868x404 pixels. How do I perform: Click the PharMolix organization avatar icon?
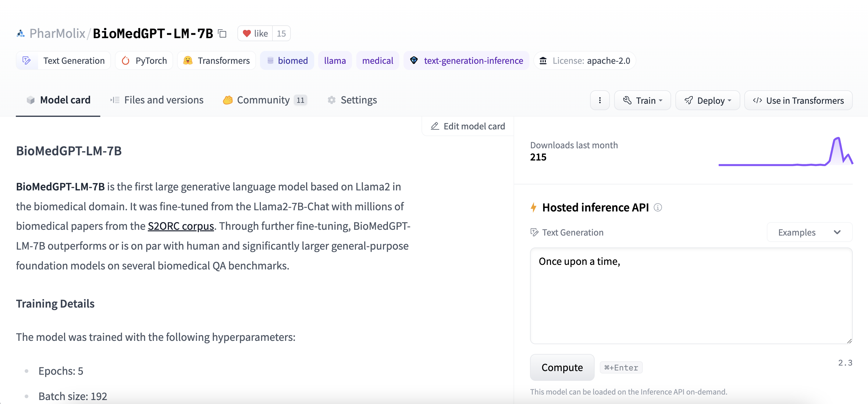coord(20,33)
